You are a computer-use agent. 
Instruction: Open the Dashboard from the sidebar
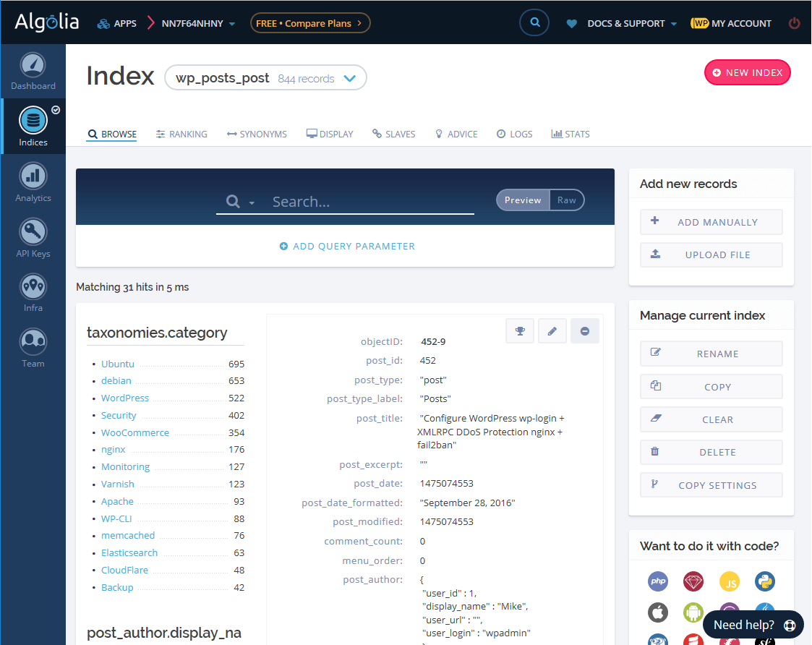point(33,71)
